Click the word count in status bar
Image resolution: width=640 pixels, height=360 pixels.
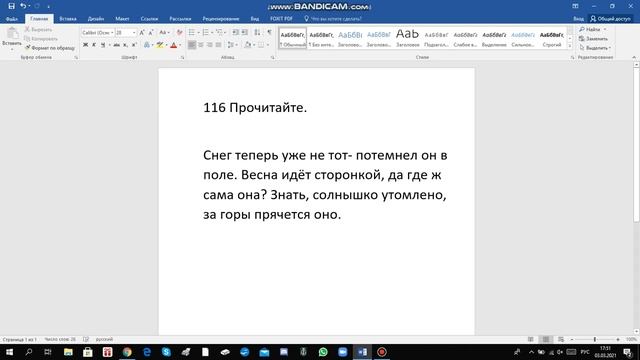(x=60, y=339)
